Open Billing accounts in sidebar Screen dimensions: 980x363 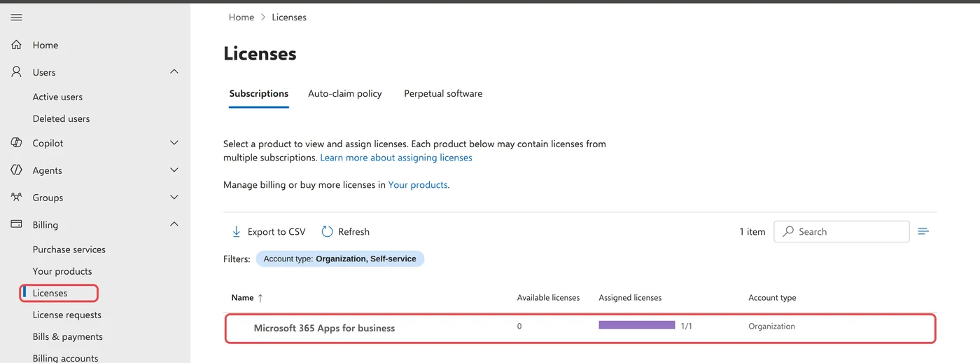point(66,357)
